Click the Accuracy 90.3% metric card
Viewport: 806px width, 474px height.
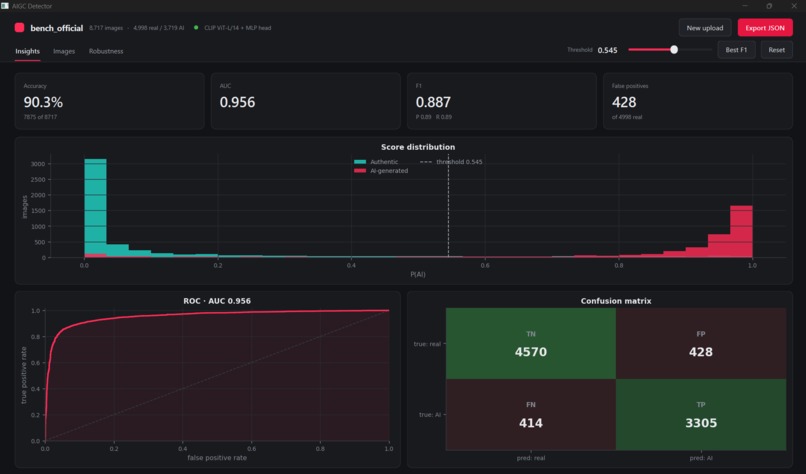(109, 101)
